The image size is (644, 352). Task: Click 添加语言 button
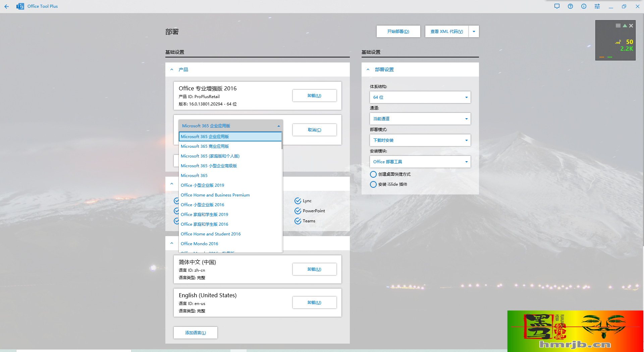coord(196,333)
